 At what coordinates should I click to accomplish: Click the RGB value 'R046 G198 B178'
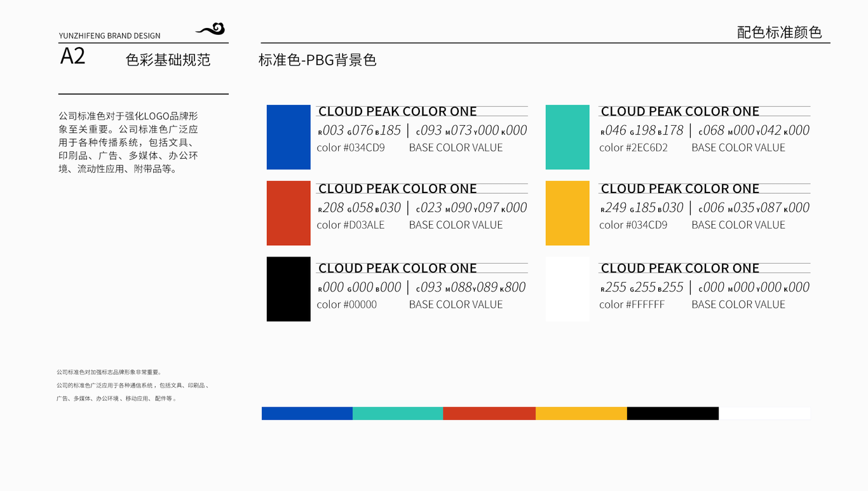click(642, 131)
